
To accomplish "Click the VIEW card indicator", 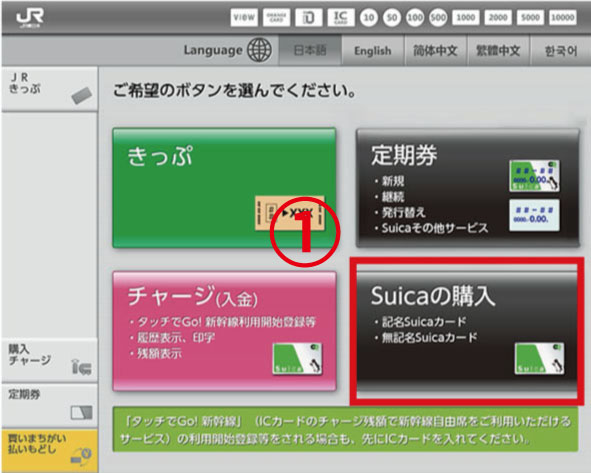I will pos(244,17).
